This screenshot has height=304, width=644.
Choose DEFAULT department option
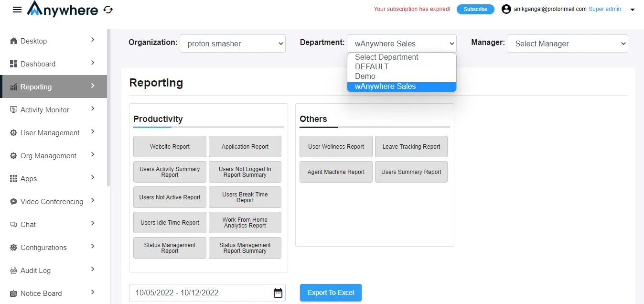tap(402, 67)
